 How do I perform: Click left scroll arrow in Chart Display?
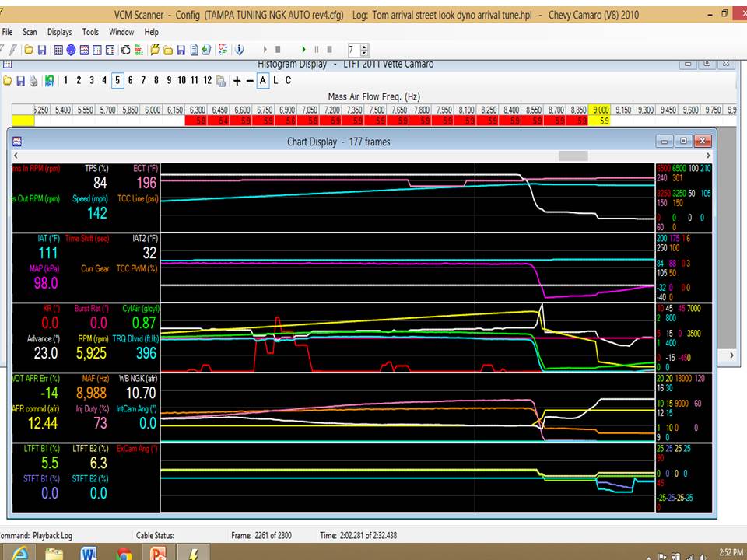[x=14, y=156]
